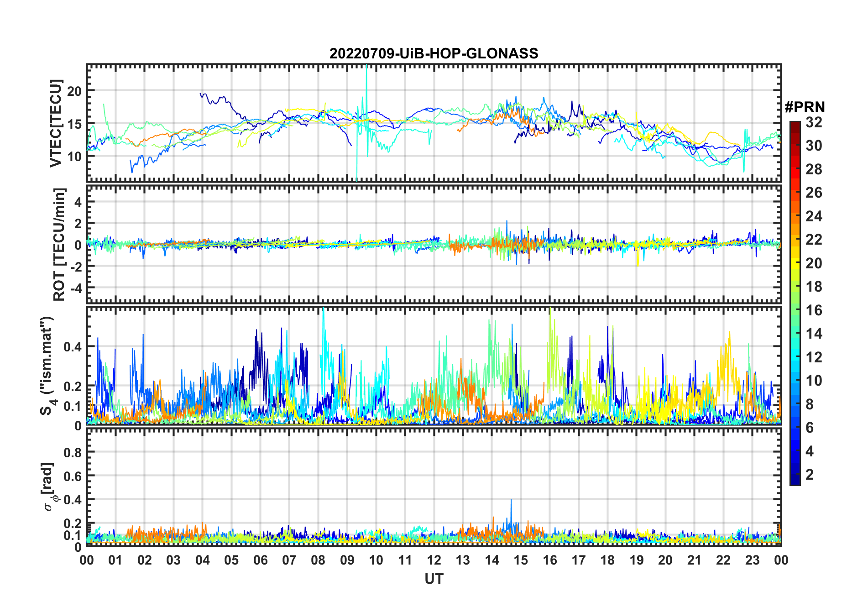Click the 4 tick label on the ROT axis

point(78,202)
